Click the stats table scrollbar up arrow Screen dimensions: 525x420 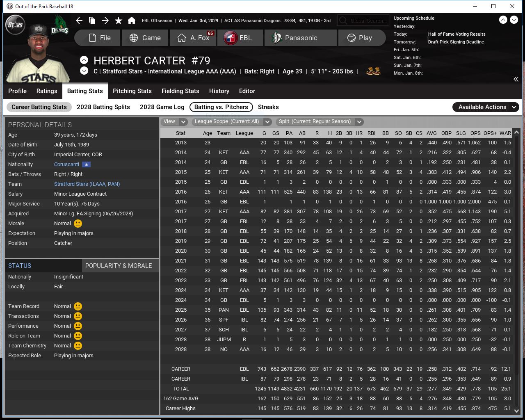(x=516, y=132)
